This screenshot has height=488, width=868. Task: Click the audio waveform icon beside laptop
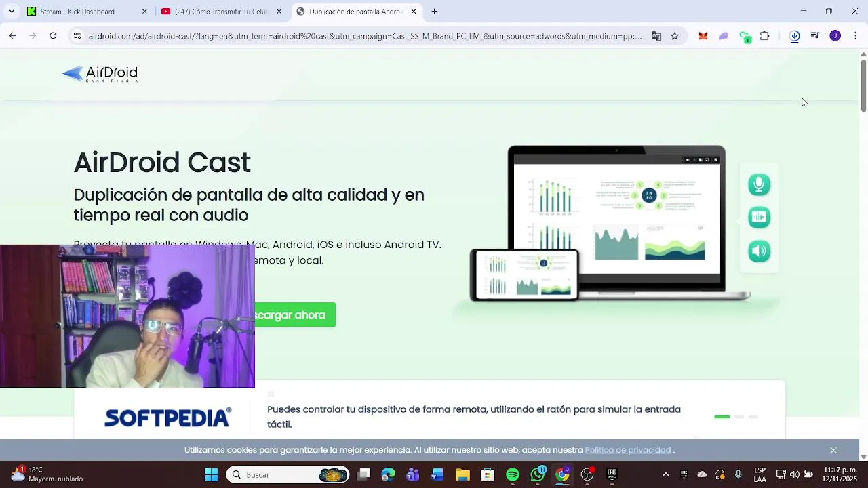[x=759, y=218]
